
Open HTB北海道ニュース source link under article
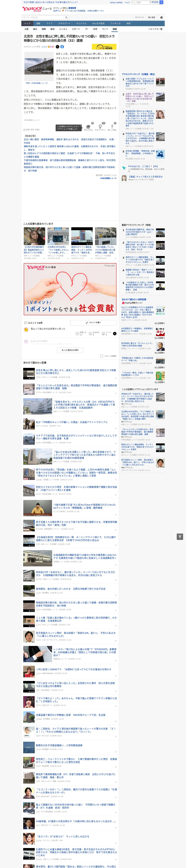click(108, 178)
